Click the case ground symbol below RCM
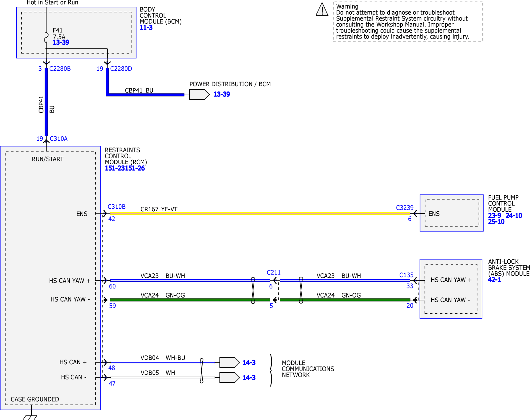Viewport: 530px width, 420px height. coord(30,418)
